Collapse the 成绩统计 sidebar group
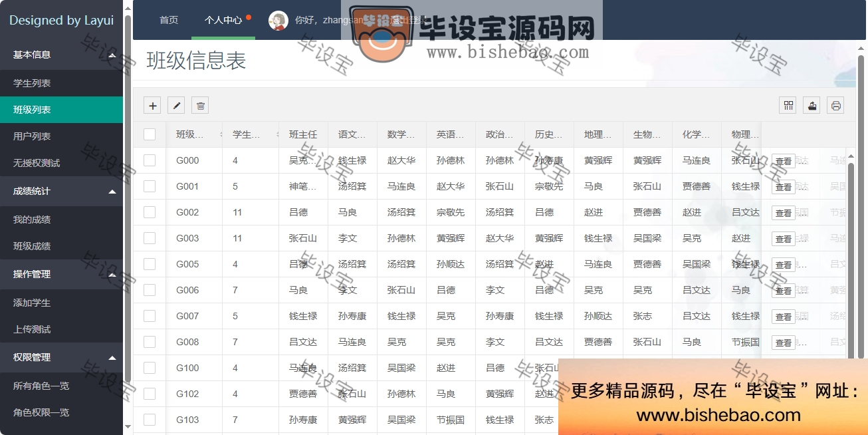The height and width of the screenshot is (435, 868). coord(61,191)
